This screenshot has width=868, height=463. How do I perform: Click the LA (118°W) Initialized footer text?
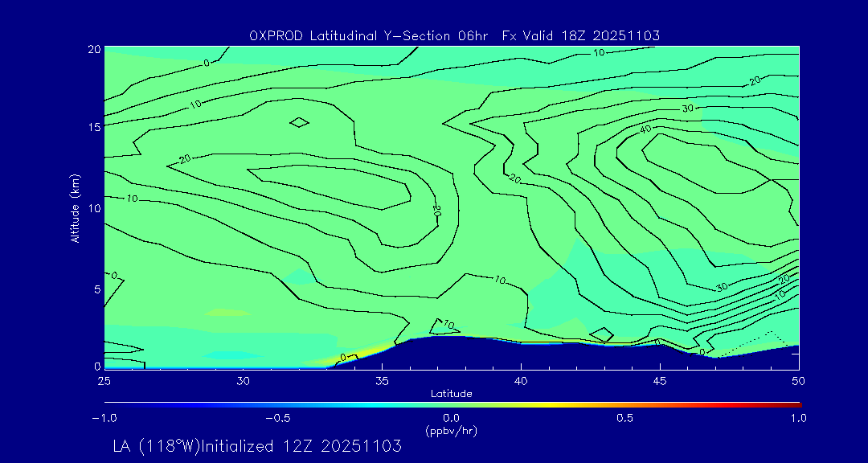[257, 447]
